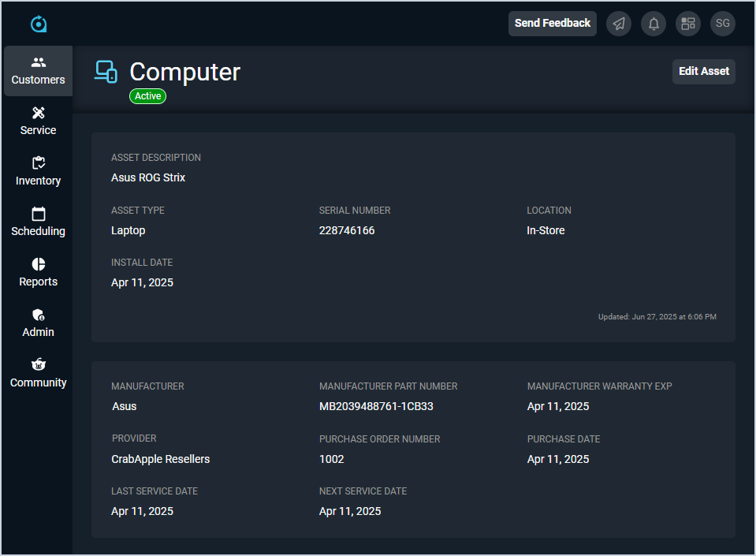
Task: Click the green Active status badge
Action: click(x=147, y=96)
